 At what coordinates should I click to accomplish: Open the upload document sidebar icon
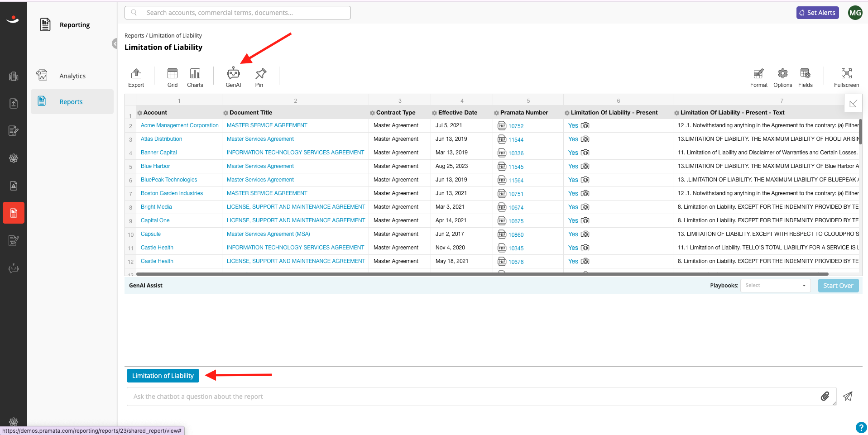click(14, 103)
